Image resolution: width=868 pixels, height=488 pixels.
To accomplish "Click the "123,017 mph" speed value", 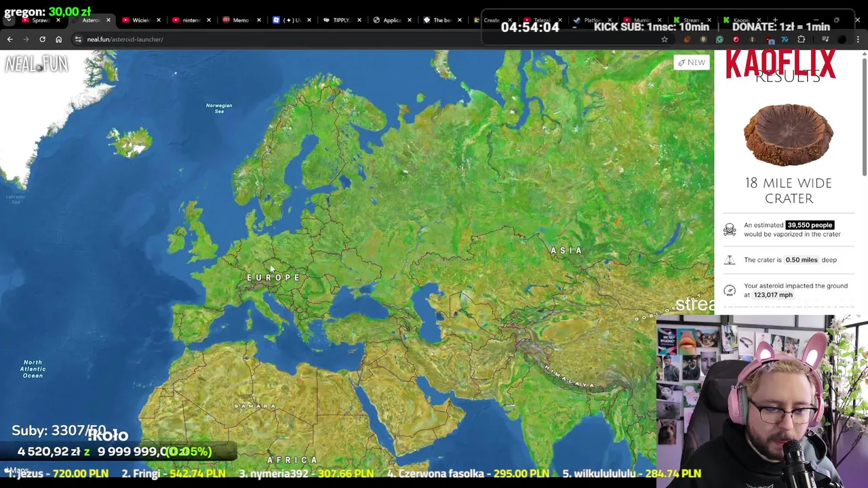I will tap(773, 295).
